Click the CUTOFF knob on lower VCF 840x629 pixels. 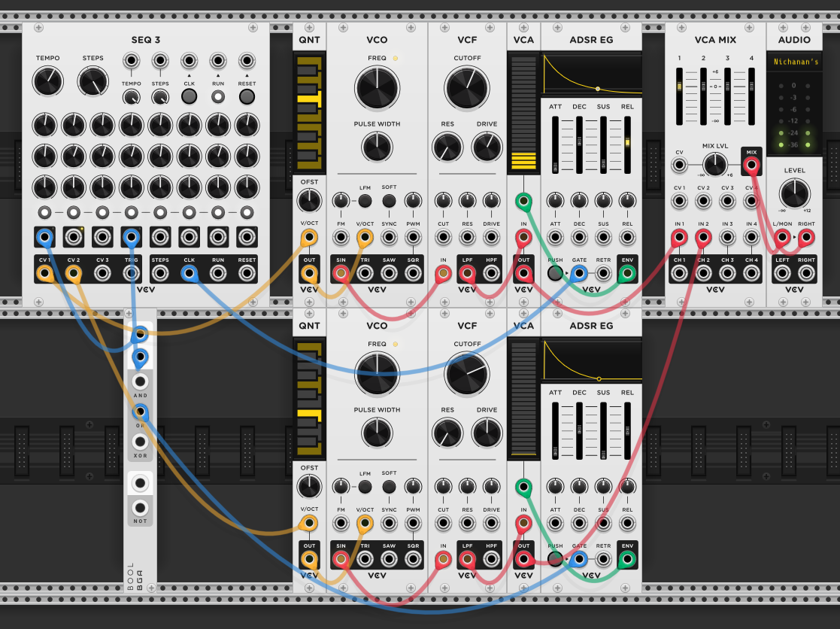point(466,374)
